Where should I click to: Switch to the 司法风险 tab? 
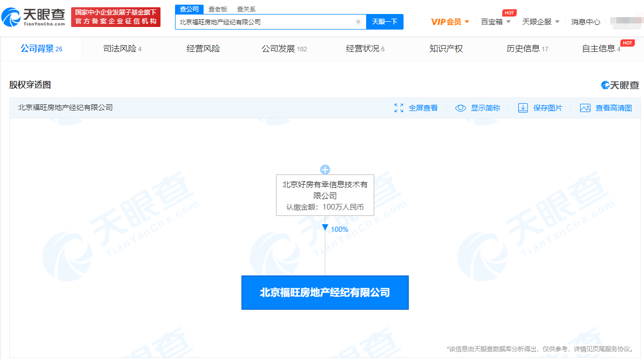pos(123,49)
